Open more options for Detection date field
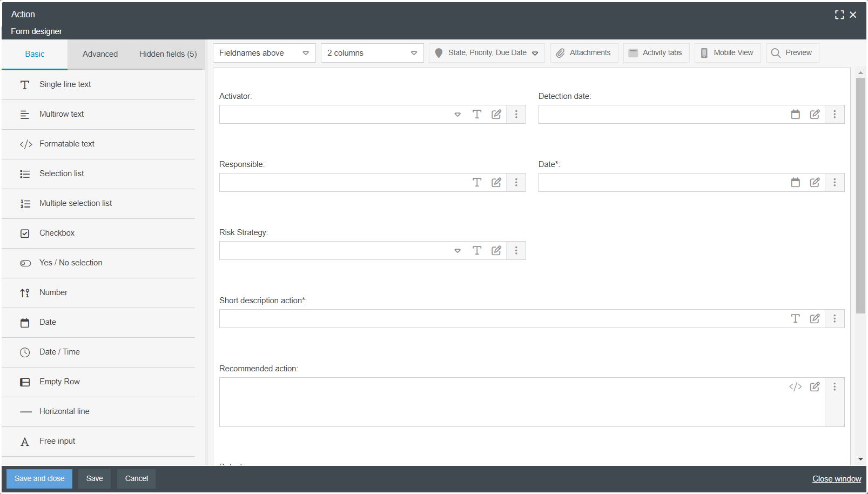868x494 pixels. [835, 114]
